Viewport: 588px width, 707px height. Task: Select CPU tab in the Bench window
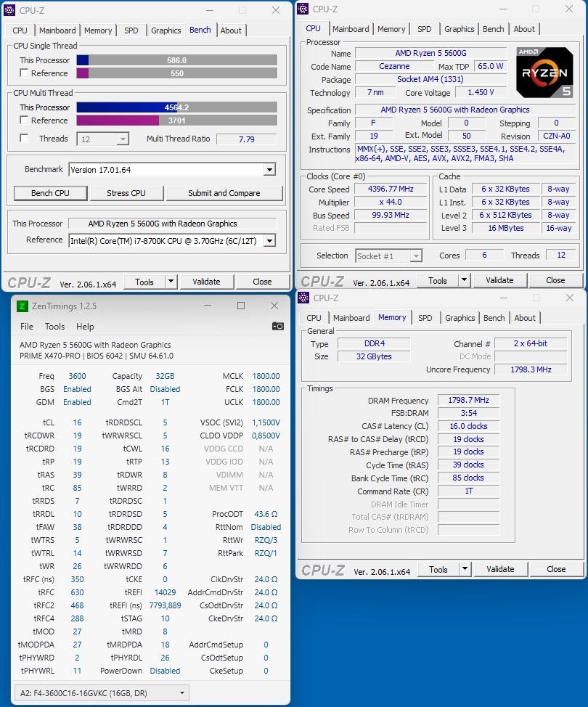tap(20, 30)
